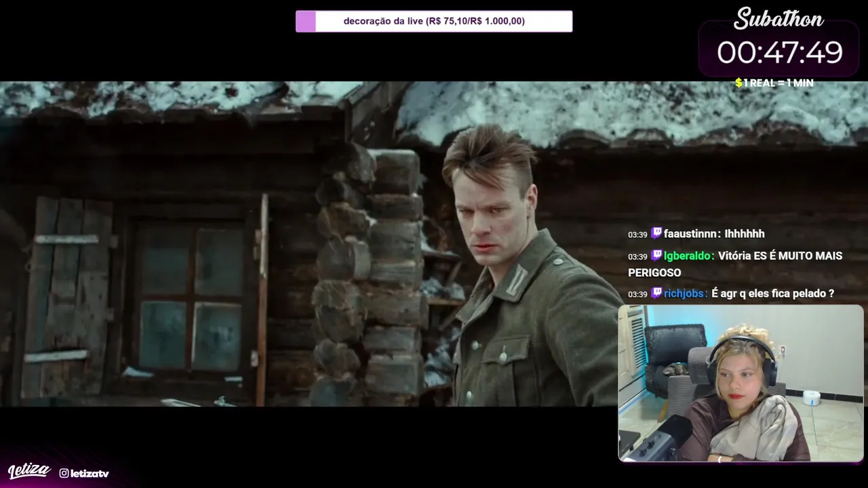Viewport: 868px width, 488px height.
Task: Click the Twitch badge beside faaustinnn
Action: pyautogui.click(x=656, y=233)
